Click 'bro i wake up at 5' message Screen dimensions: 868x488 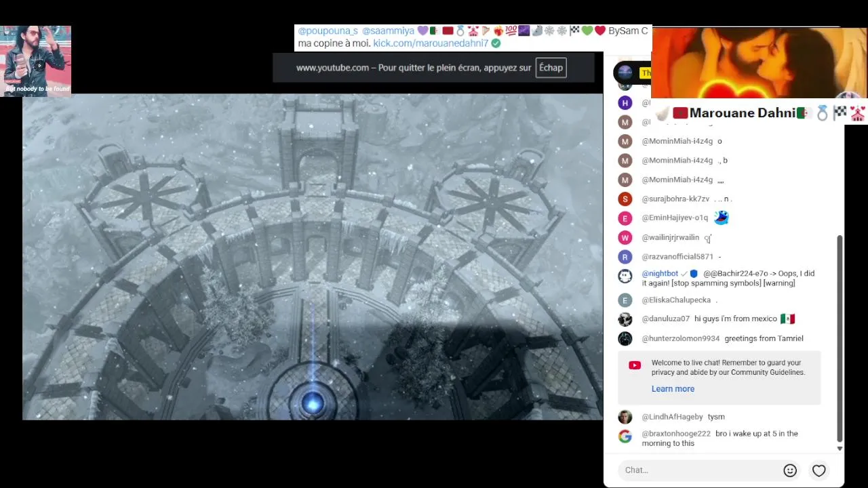pyautogui.click(x=720, y=439)
